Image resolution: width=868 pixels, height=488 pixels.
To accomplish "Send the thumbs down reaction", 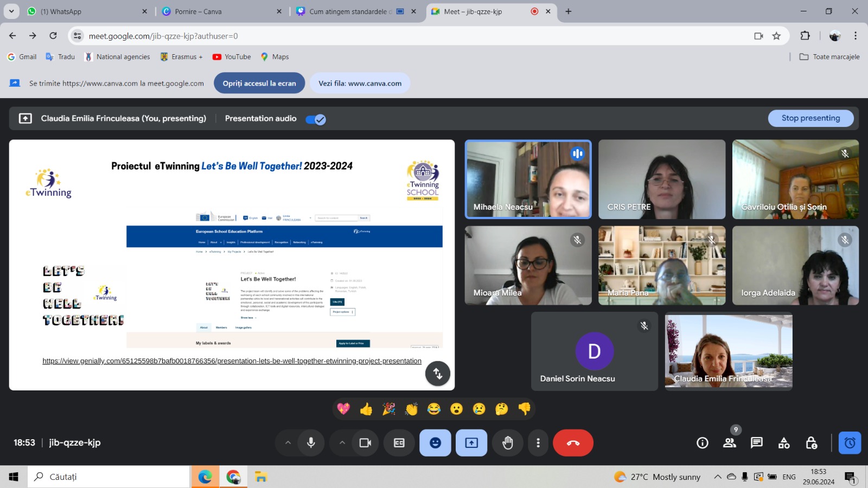I will pos(525,409).
